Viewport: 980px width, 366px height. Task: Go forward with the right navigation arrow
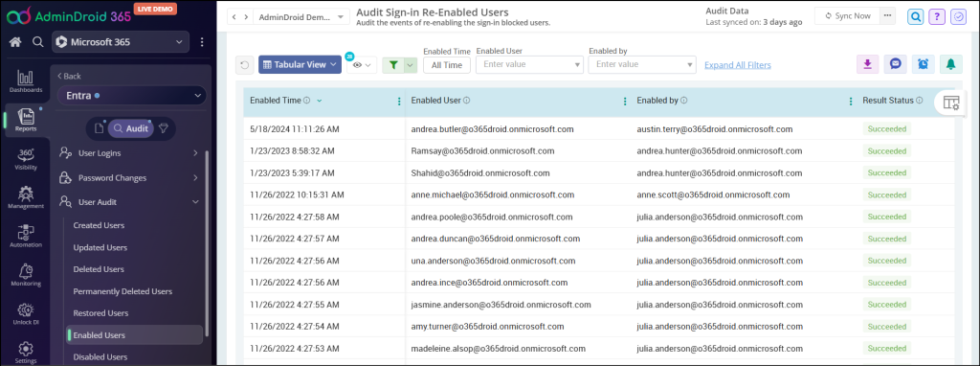pos(246,17)
